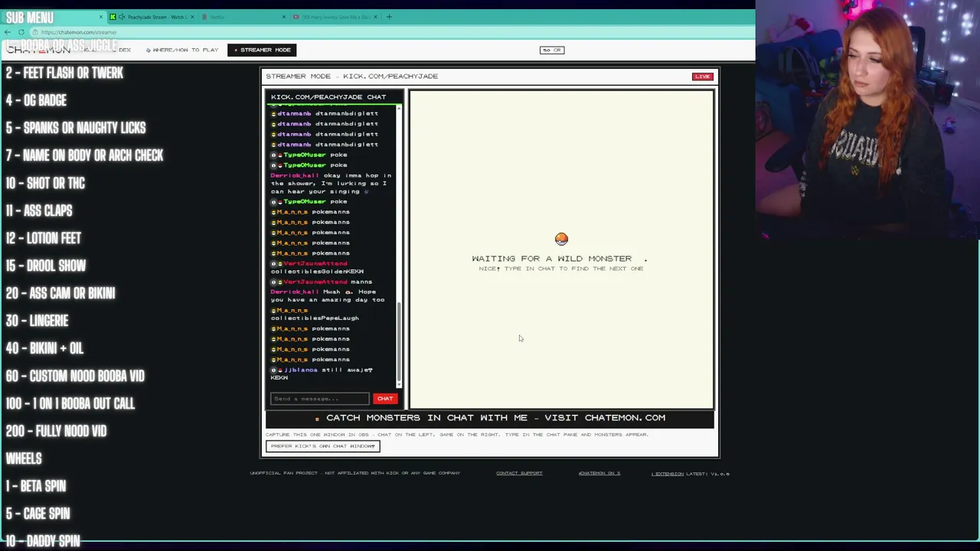Focus the Send a message input field
This screenshot has height=551, width=980.
[x=320, y=399]
